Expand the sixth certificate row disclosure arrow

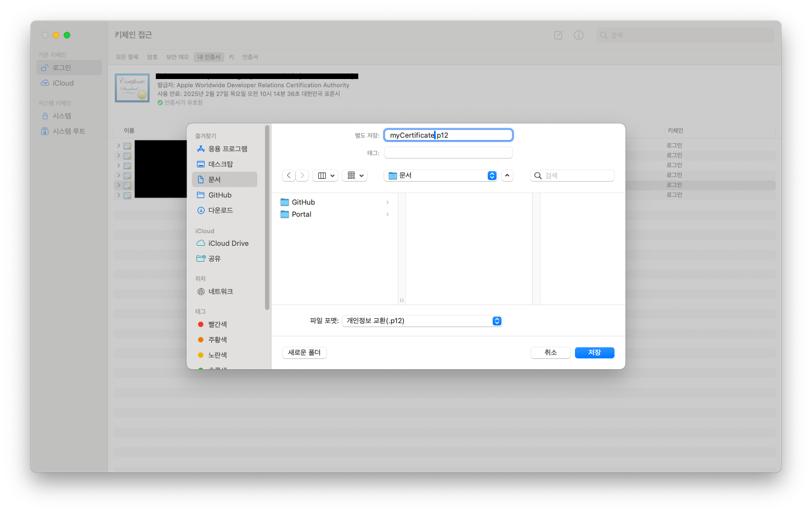tap(119, 195)
